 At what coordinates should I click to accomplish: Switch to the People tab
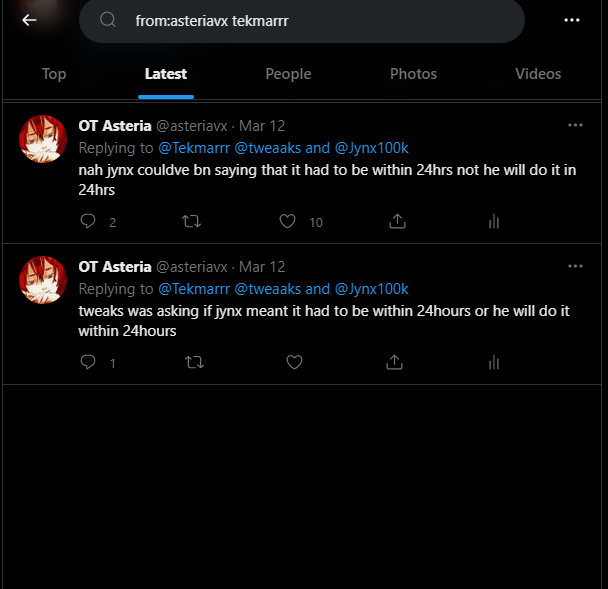click(x=288, y=74)
